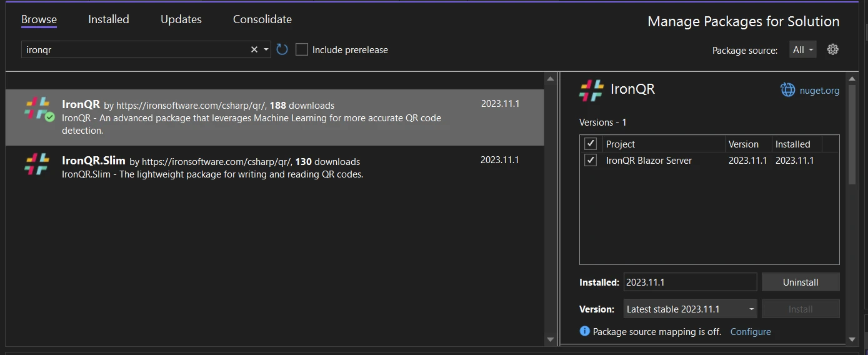Expand the Package source dropdown
The height and width of the screenshot is (355, 868).
(x=803, y=50)
